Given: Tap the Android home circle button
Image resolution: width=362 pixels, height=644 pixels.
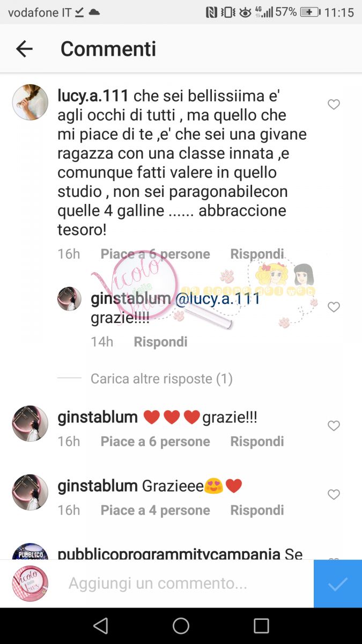Looking at the screenshot, I should tap(181, 626).
